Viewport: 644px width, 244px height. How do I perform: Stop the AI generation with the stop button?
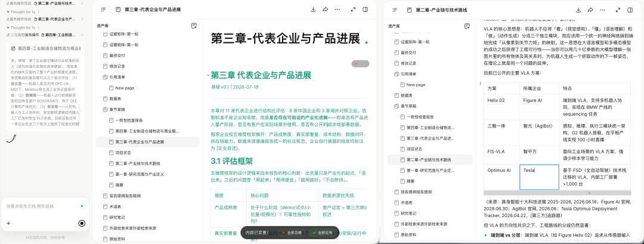(x=82, y=224)
